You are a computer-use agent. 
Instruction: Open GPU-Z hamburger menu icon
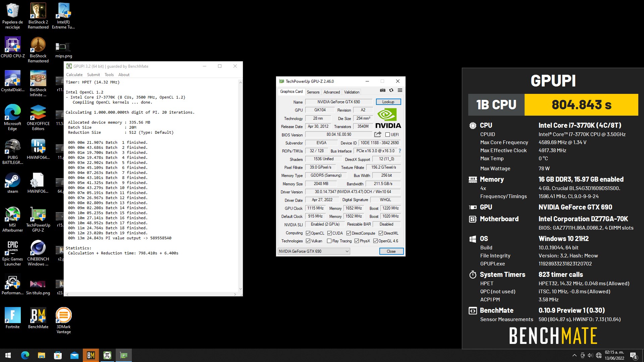(400, 90)
